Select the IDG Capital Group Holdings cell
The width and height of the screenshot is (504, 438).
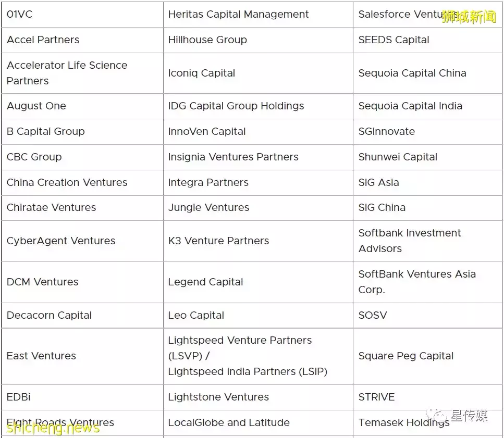click(236, 106)
